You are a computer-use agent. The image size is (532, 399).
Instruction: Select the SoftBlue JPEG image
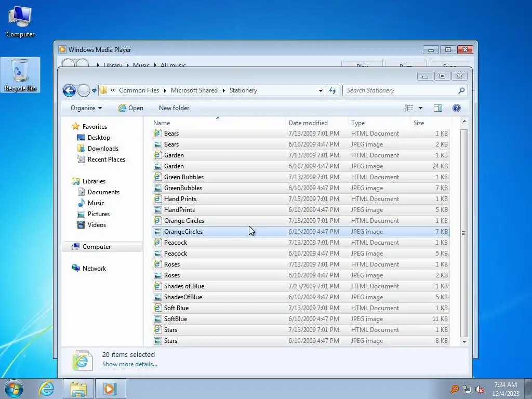(x=301, y=319)
